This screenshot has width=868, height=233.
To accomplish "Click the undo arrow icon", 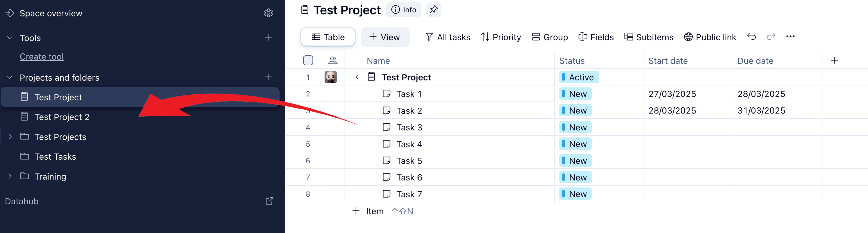I will click(x=751, y=37).
